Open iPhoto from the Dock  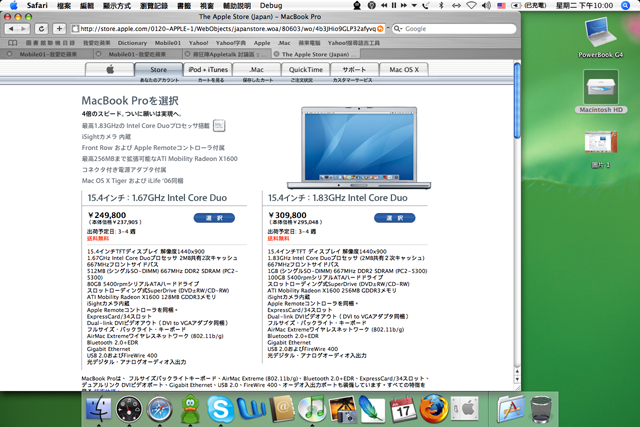tap(342, 409)
